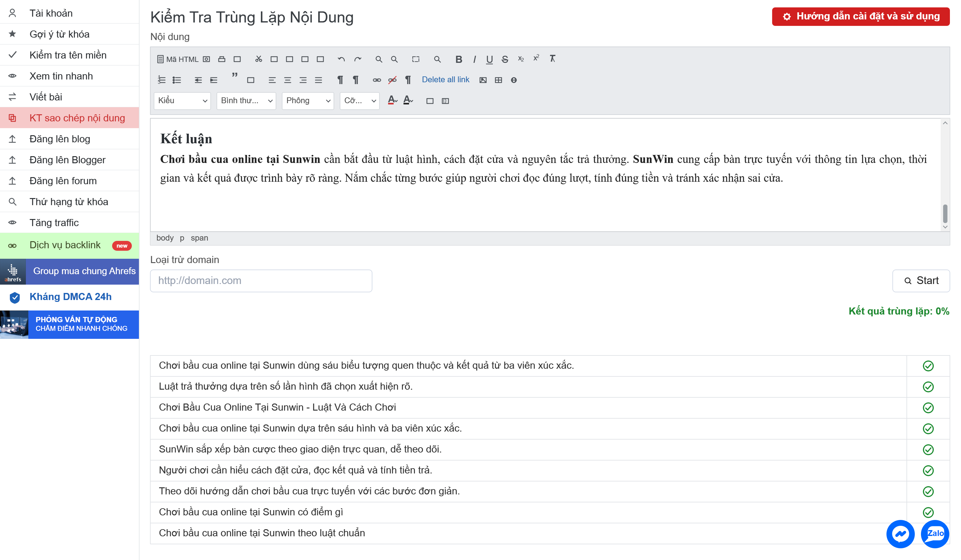The width and height of the screenshot is (961, 560).
Task: Insert a table via toolbar icon
Action: [498, 80]
